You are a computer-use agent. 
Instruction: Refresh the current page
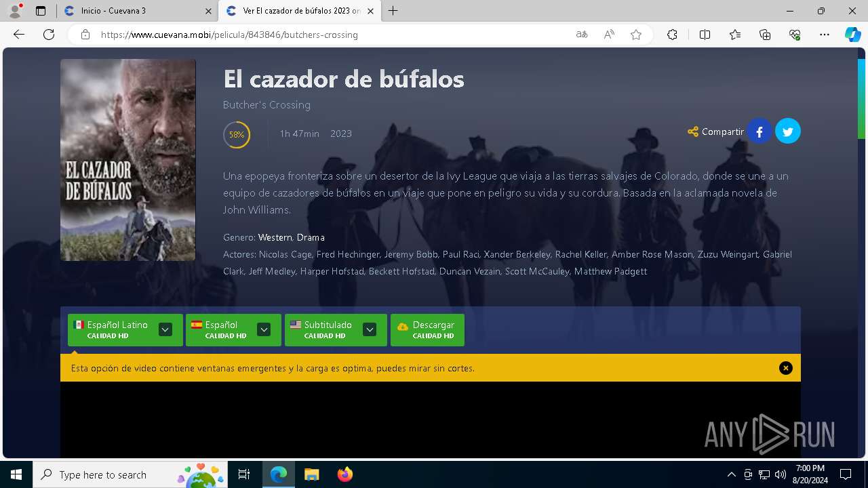click(x=49, y=35)
